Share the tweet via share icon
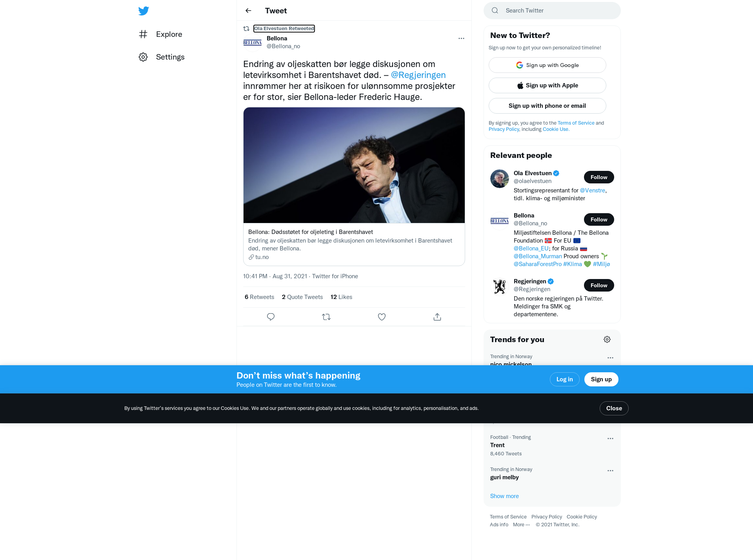The height and width of the screenshot is (560, 753). (437, 317)
